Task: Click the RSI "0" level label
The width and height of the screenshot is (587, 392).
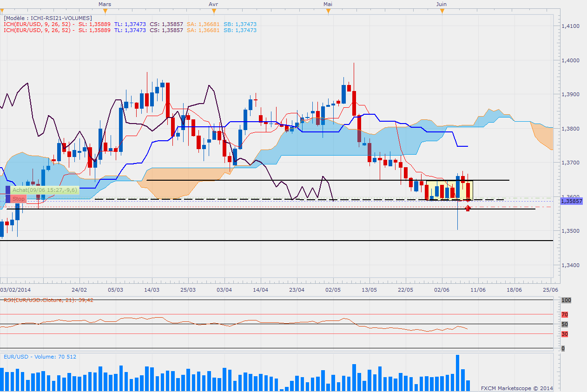Action: pos(563,348)
